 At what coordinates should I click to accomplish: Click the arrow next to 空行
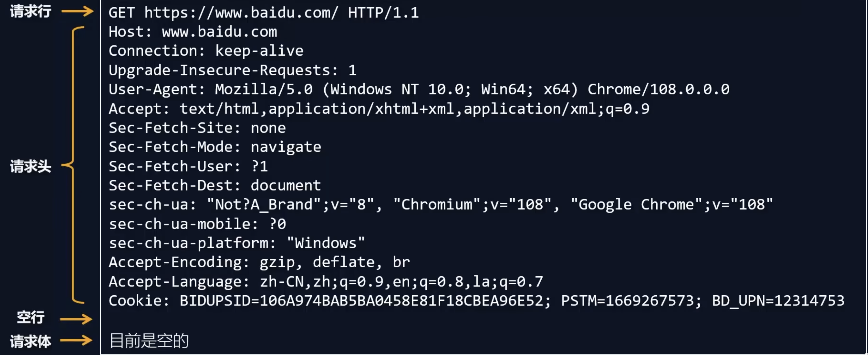coord(76,319)
